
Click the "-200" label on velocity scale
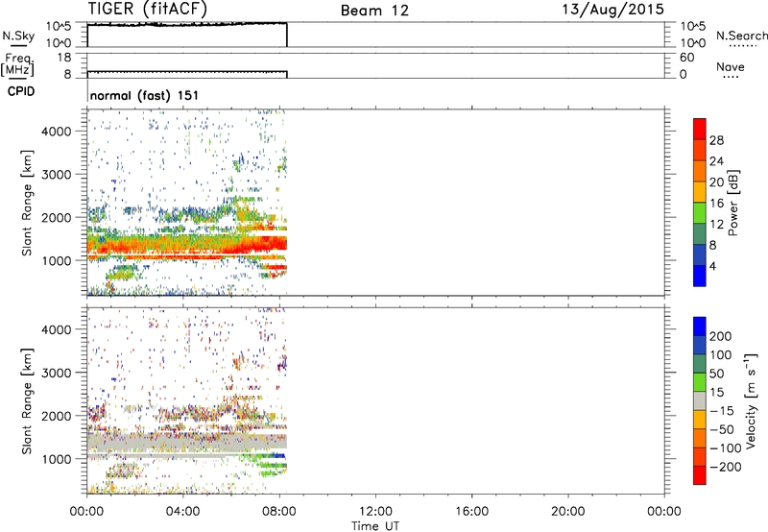tap(726, 467)
